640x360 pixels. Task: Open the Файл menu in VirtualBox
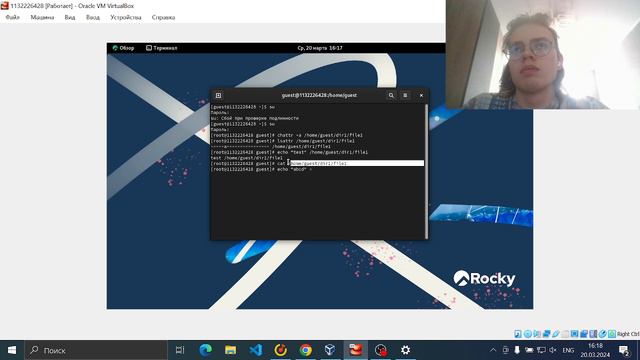pos(12,17)
